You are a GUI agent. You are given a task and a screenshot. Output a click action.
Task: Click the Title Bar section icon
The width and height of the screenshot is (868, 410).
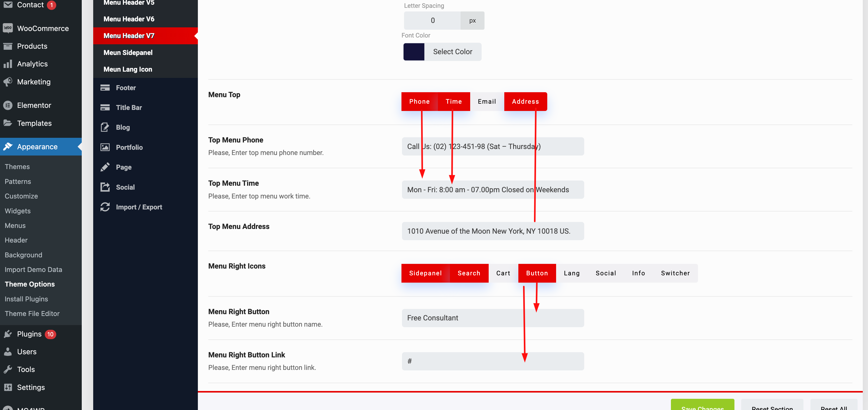coord(105,108)
